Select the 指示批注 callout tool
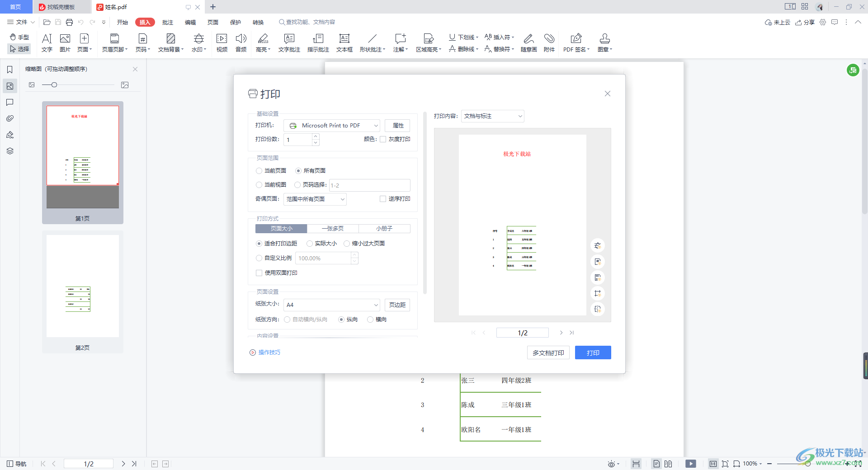Viewport: 868px width, 470px height. [318, 43]
